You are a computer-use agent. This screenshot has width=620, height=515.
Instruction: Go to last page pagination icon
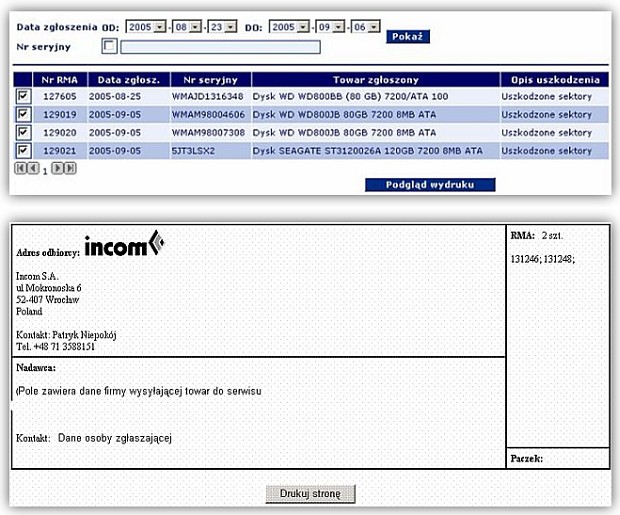tap(70, 169)
